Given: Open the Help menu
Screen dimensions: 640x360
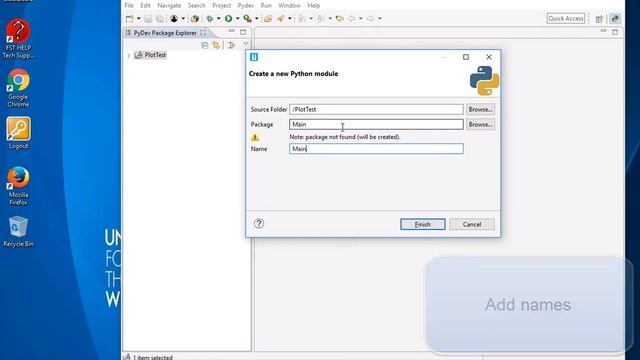Looking at the screenshot, I should click(x=313, y=5).
